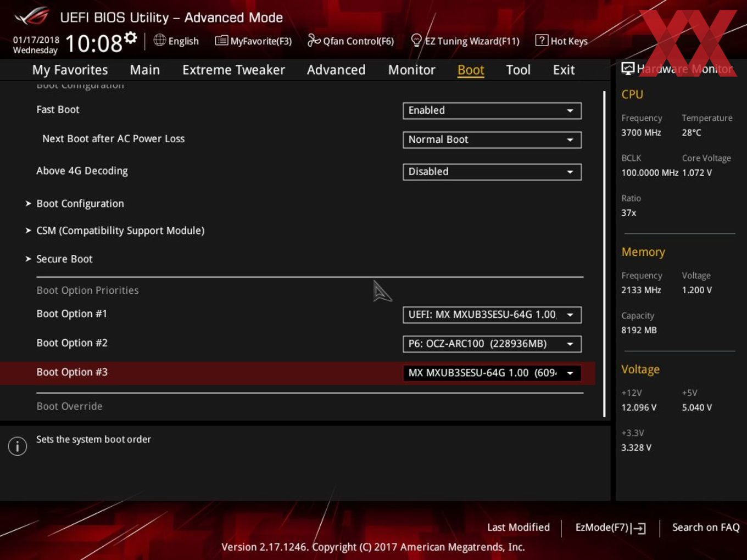
Task: Select the Fast Boot label
Action: (x=58, y=110)
